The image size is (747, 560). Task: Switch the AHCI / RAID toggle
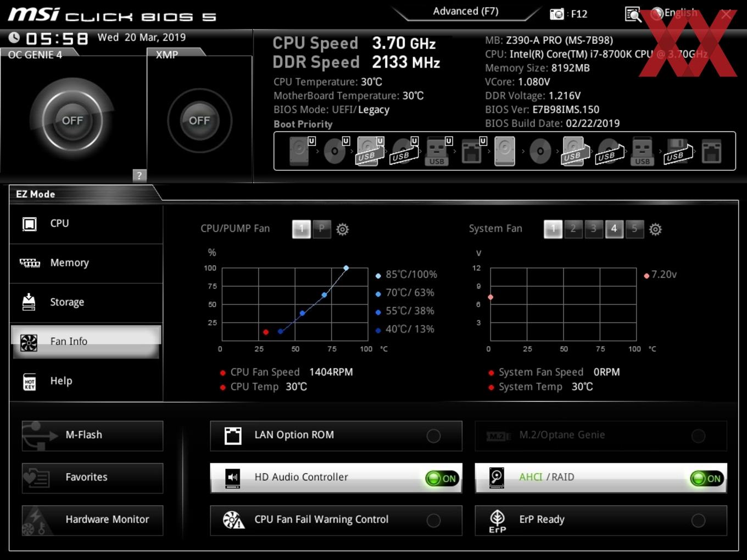pos(707,478)
